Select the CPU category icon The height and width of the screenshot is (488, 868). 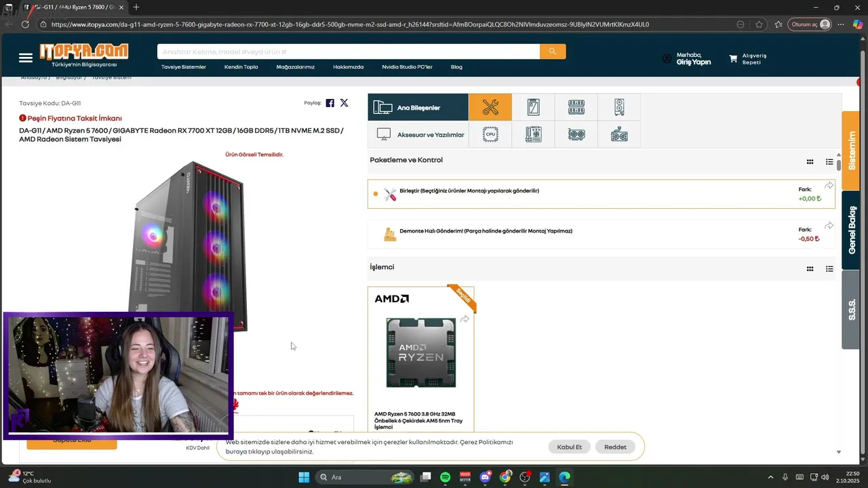tap(490, 134)
